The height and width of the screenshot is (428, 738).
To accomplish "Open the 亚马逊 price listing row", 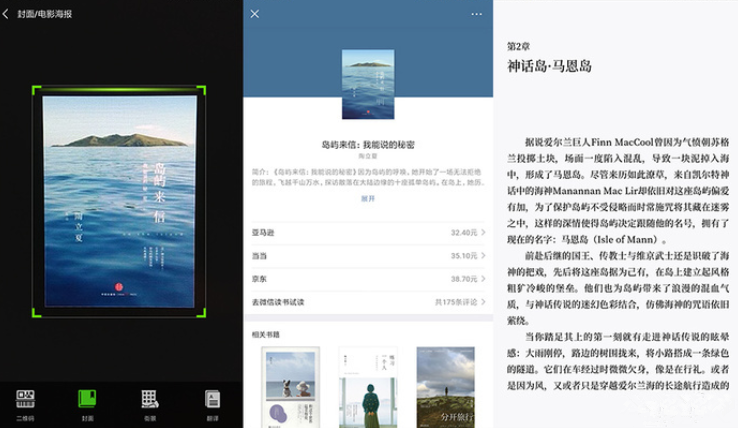I will click(368, 233).
